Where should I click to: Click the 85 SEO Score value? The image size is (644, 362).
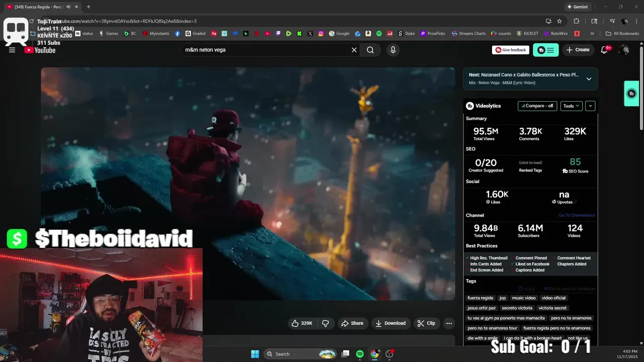click(575, 162)
